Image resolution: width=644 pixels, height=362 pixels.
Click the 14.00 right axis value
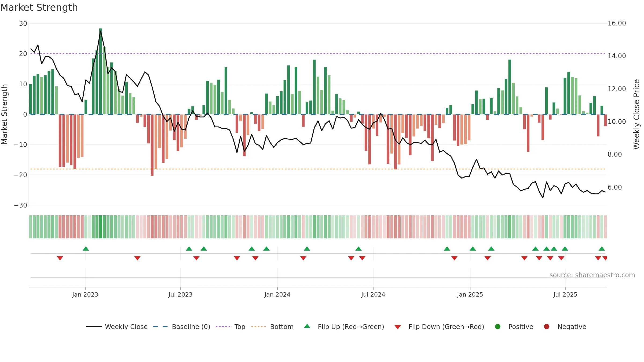[617, 56]
